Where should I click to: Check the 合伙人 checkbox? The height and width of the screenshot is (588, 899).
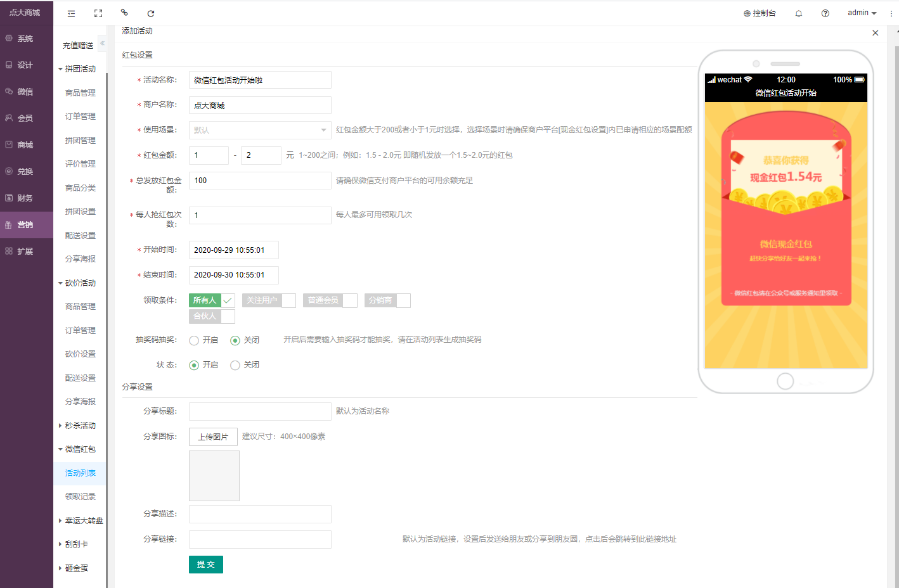212,316
